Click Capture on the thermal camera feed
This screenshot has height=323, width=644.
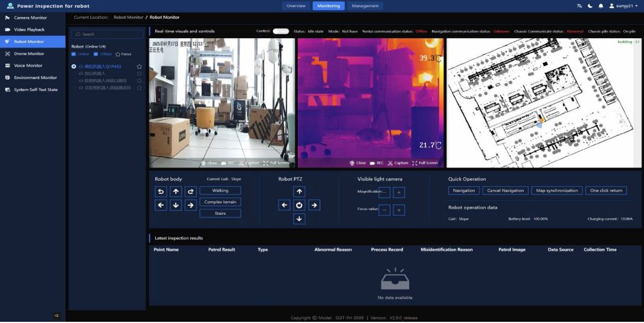(x=398, y=163)
